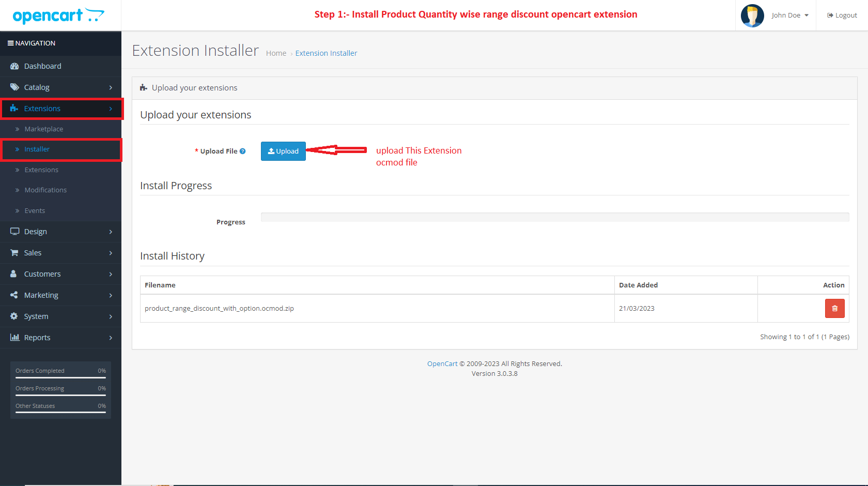Image resolution: width=868 pixels, height=486 pixels.
Task: Select the Sales shopping cart icon
Action: [x=14, y=253]
